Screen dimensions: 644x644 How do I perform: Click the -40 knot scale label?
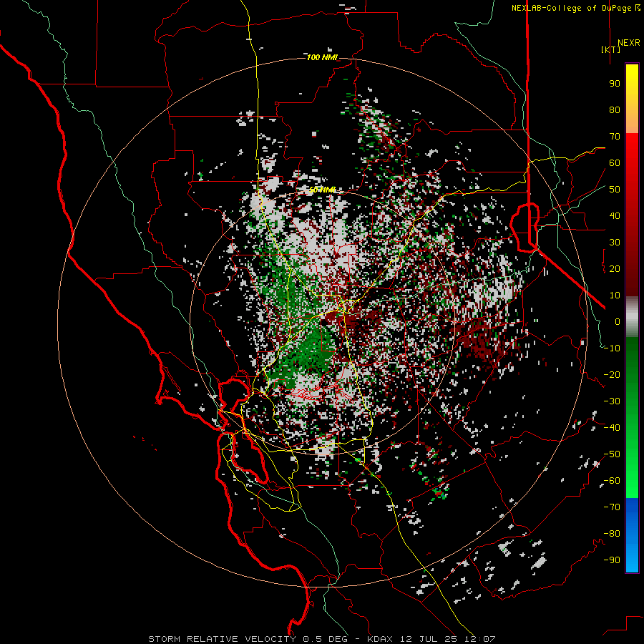(x=613, y=428)
